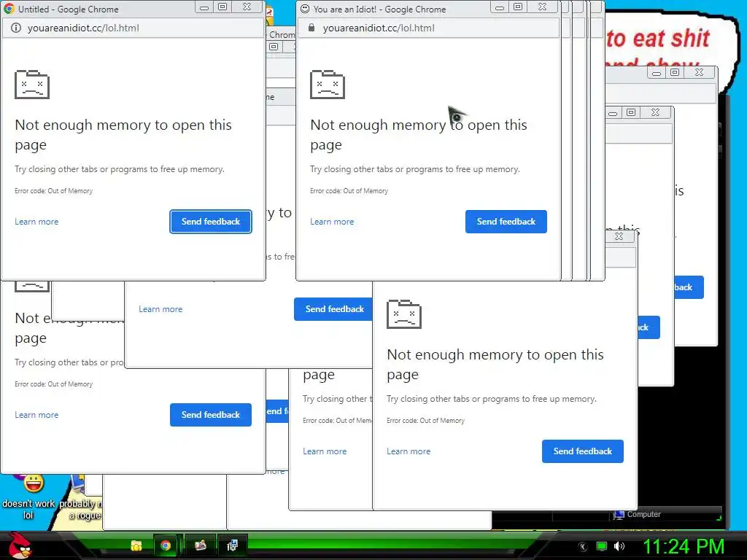The image size is (747, 560).
Task: Close the You are an Idiot window
Action: (x=542, y=7)
